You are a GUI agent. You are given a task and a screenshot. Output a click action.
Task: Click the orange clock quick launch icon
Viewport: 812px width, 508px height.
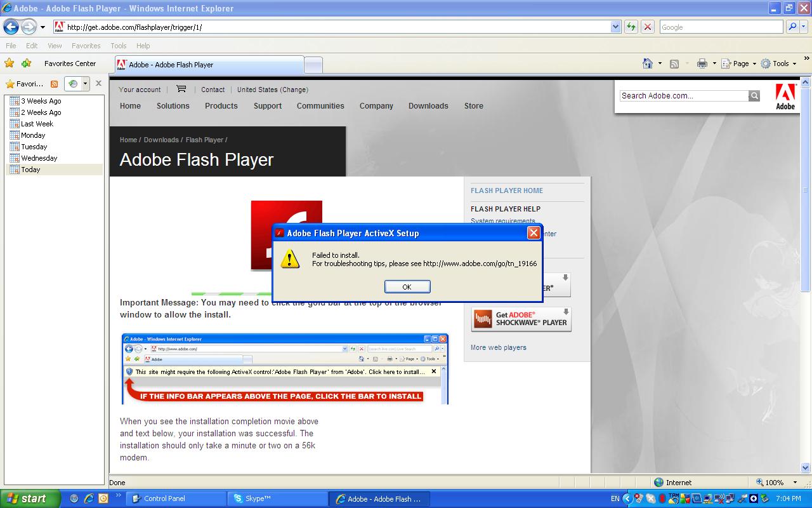103,498
